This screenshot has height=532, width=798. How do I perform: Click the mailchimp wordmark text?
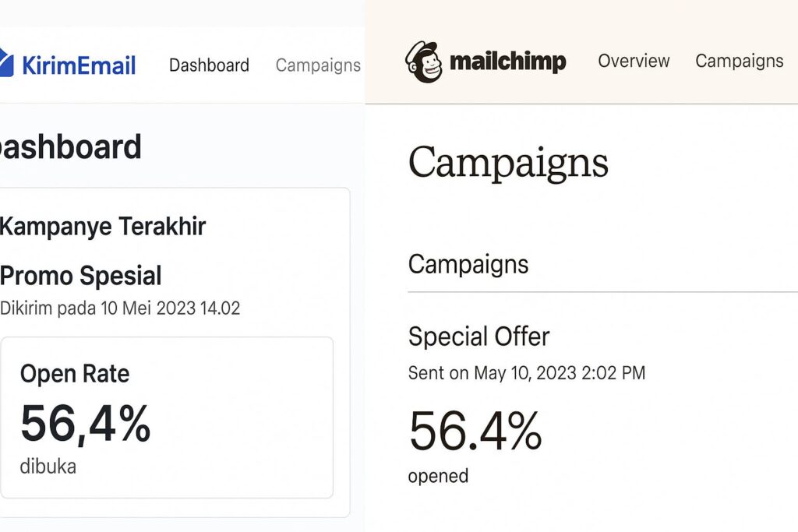tap(507, 62)
